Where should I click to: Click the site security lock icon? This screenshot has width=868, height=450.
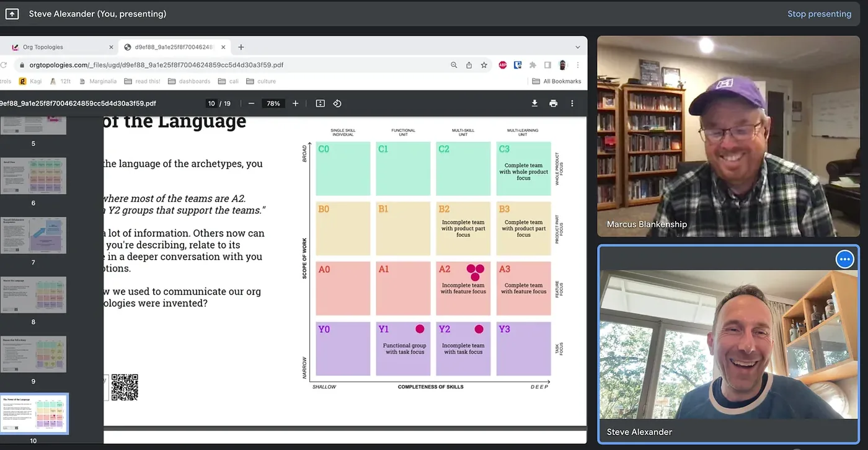[22, 64]
